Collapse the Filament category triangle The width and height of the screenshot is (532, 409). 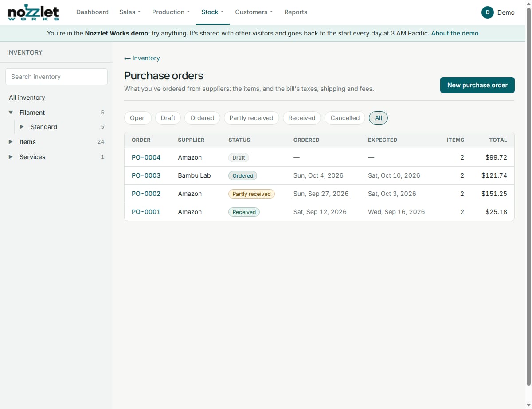click(x=11, y=113)
